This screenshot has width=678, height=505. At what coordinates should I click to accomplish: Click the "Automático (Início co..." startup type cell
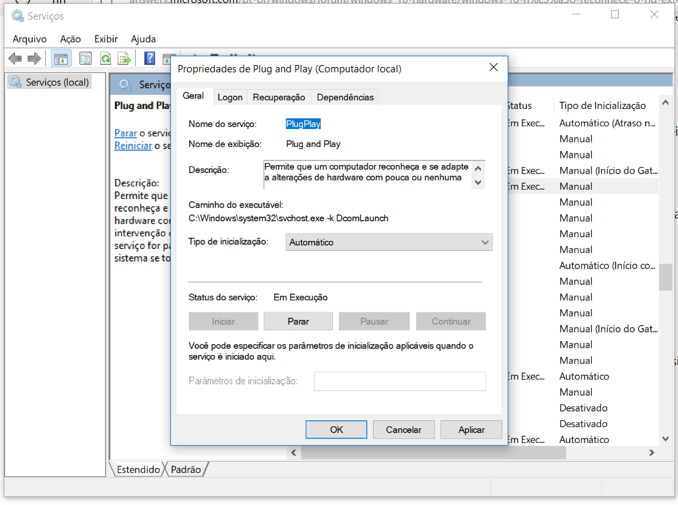[607, 265]
